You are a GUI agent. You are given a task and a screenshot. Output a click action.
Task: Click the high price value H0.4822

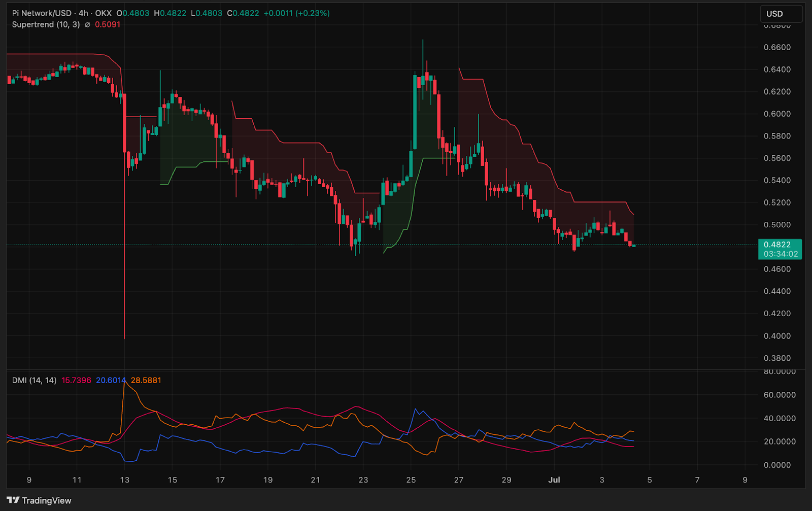pos(170,13)
